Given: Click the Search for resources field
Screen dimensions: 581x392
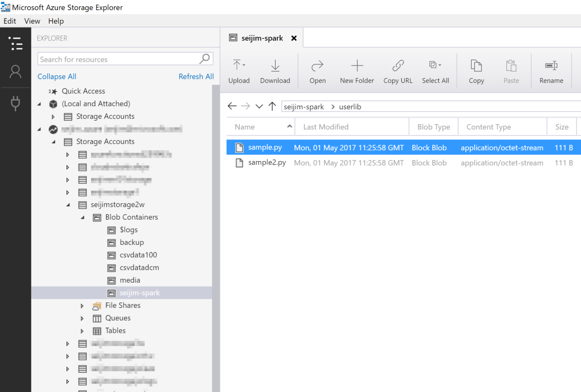Looking at the screenshot, I should [118, 60].
